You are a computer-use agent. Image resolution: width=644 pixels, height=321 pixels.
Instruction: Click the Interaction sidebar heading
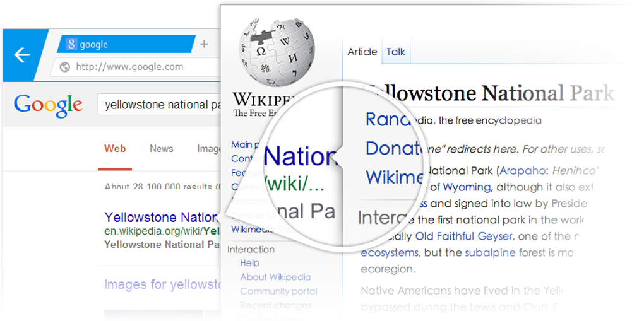pos(251,250)
